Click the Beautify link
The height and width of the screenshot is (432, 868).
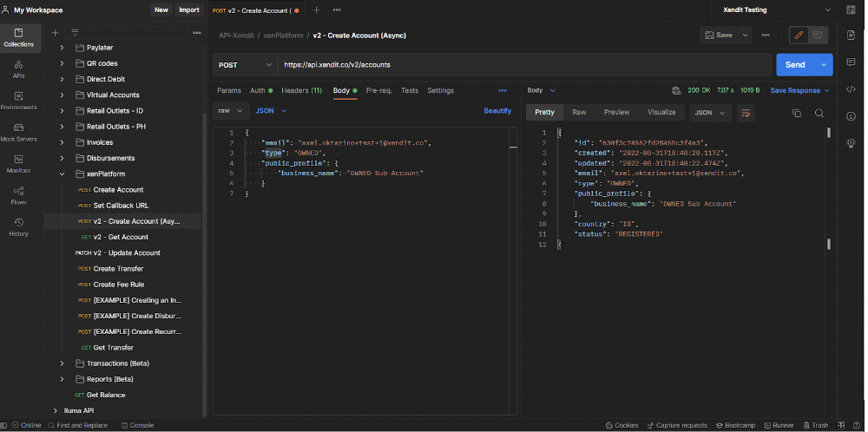pos(497,111)
